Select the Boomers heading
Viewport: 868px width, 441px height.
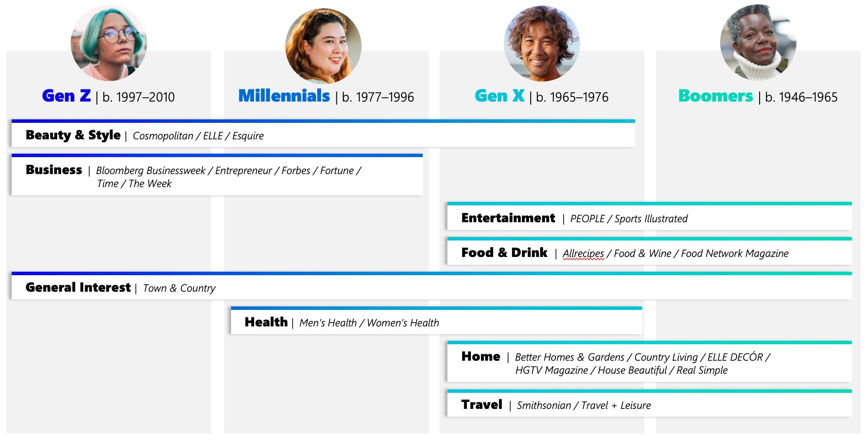pos(715,96)
